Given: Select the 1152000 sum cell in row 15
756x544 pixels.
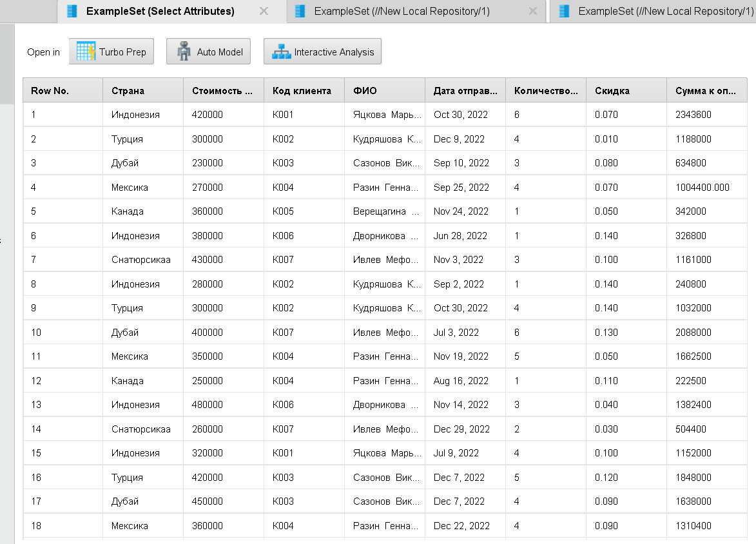Looking at the screenshot, I should tap(707, 453).
